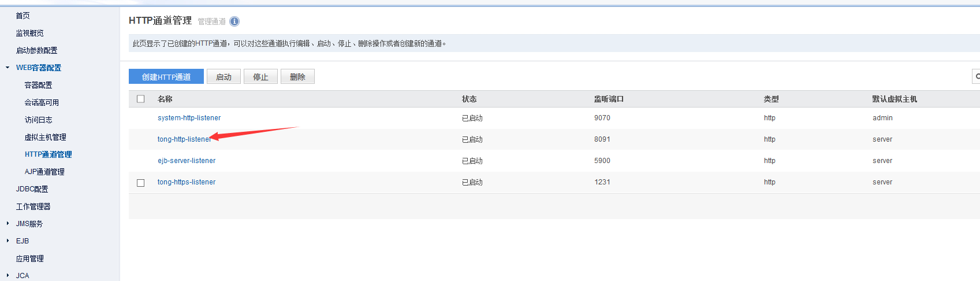Toggle the select-all checkbox in table header
This screenshot has height=281, width=980.
(x=140, y=99)
